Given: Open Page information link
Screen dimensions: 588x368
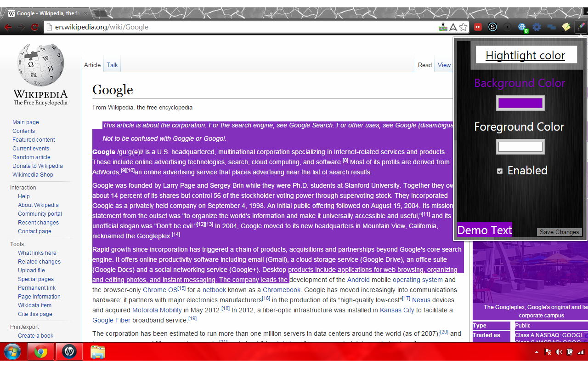Looking at the screenshot, I should pyautogui.click(x=39, y=297).
